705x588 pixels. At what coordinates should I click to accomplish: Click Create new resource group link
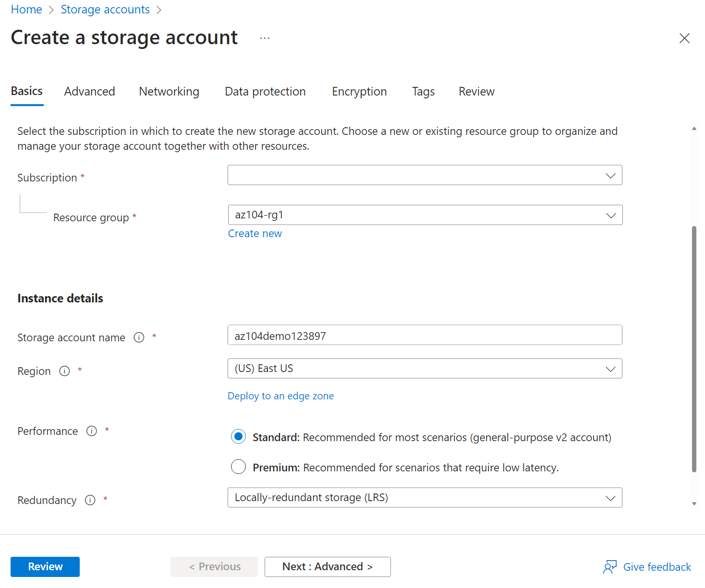(x=255, y=234)
